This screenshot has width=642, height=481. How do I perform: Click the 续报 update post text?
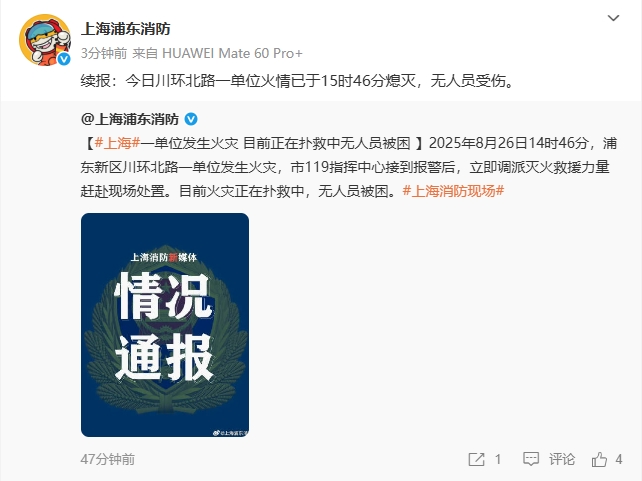tap(297, 81)
